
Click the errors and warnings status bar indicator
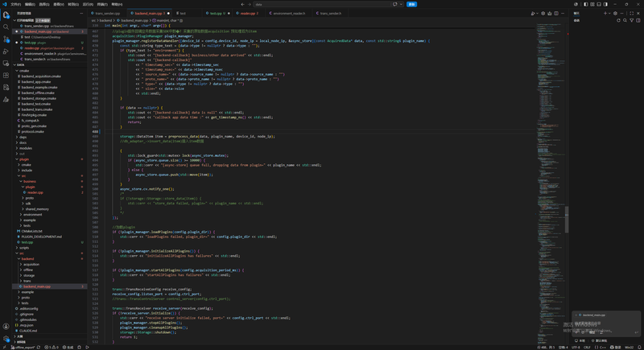click(x=52, y=347)
